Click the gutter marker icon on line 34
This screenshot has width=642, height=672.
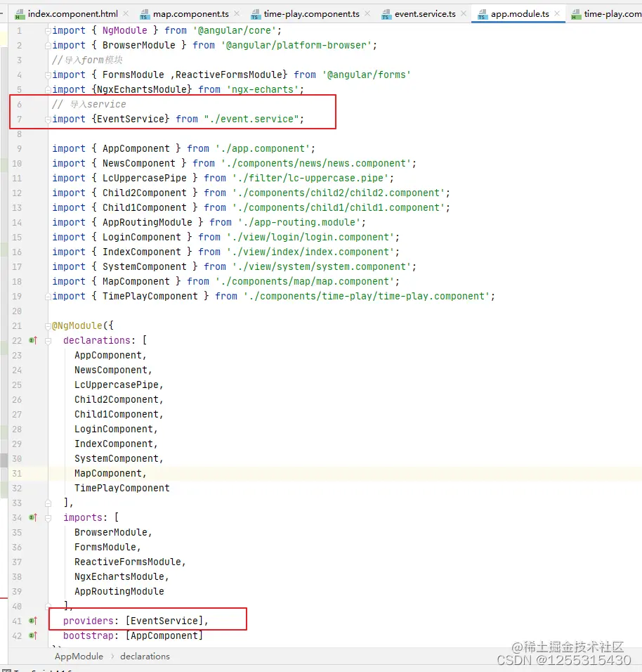click(x=33, y=518)
